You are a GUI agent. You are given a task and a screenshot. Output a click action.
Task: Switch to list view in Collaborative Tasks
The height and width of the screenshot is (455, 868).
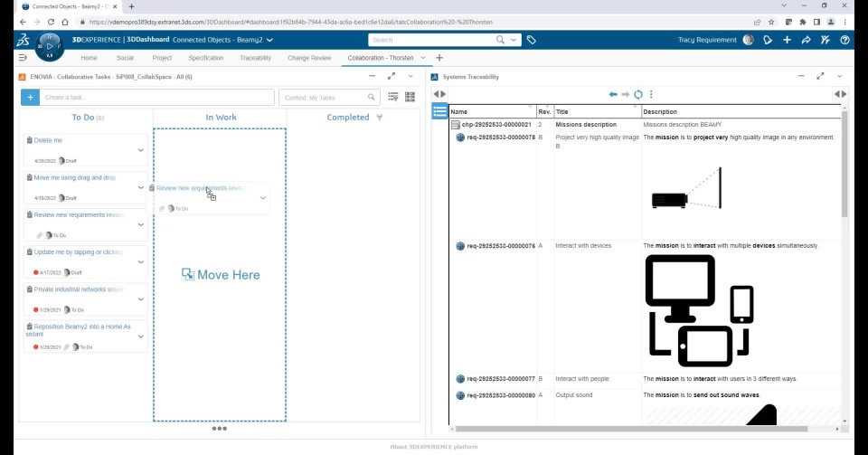coord(393,97)
